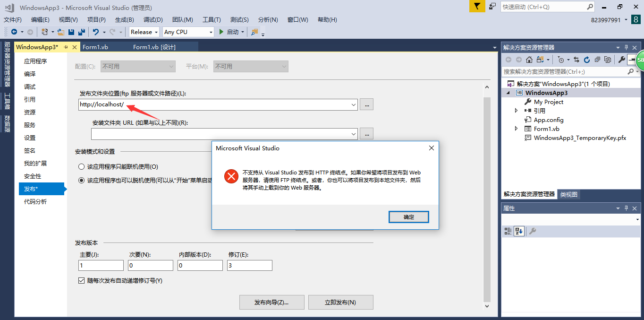
Task: Toggle 随每次发布自动递增修订号 checkbox
Action: click(x=82, y=281)
